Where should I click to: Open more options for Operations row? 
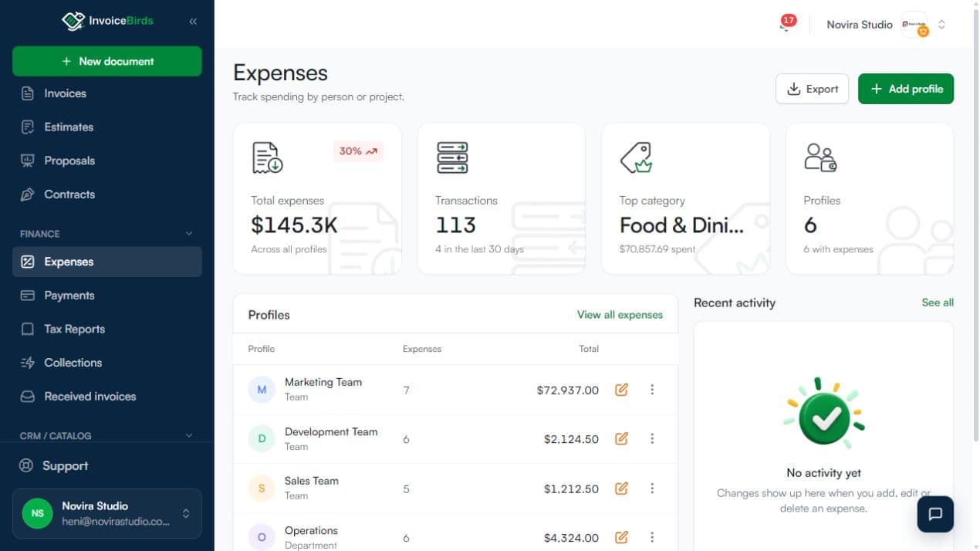(x=652, y=537)
